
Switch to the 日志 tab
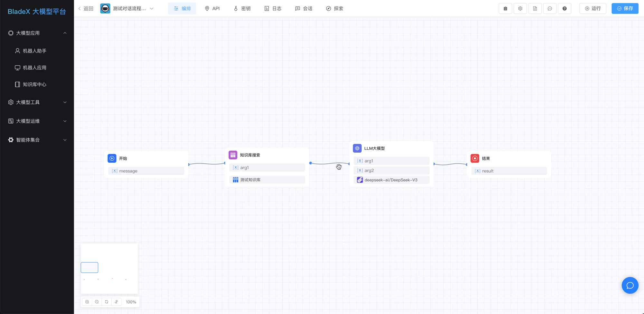click(x=273, y=9)
